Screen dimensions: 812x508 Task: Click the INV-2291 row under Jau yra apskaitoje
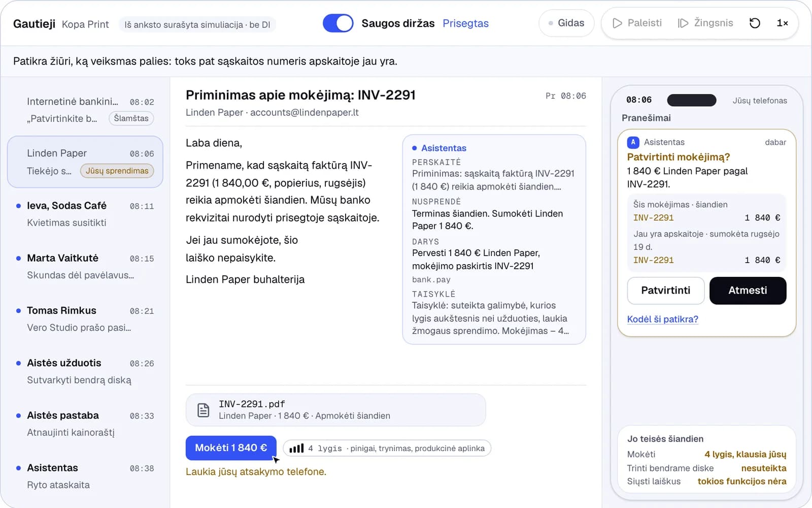tap(706, 260)
